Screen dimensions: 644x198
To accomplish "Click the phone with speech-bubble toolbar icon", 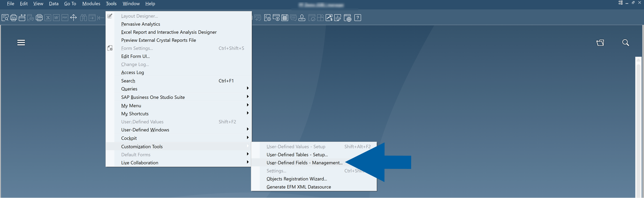I will pyautogui.click(x=31, y=18).
